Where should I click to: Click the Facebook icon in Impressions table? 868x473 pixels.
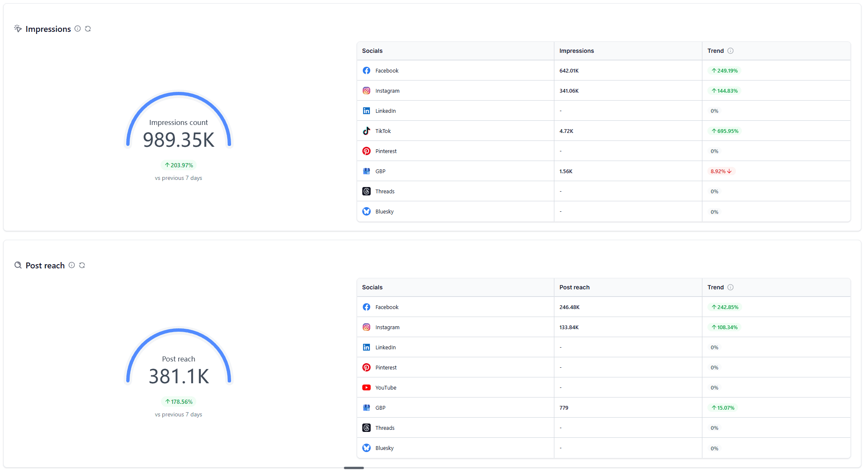pyautogui.click(x=366, y=70)
